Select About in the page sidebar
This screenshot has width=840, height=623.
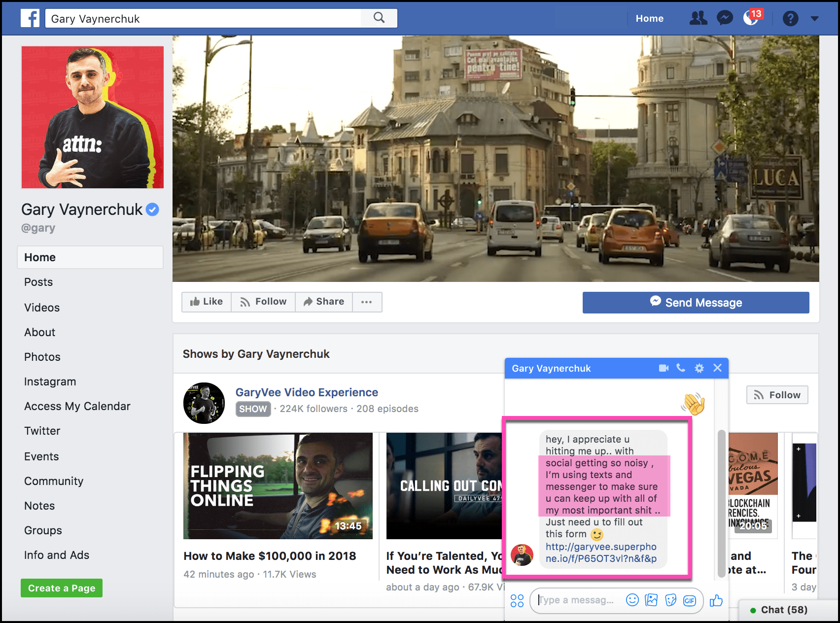[x=40, y=332]
